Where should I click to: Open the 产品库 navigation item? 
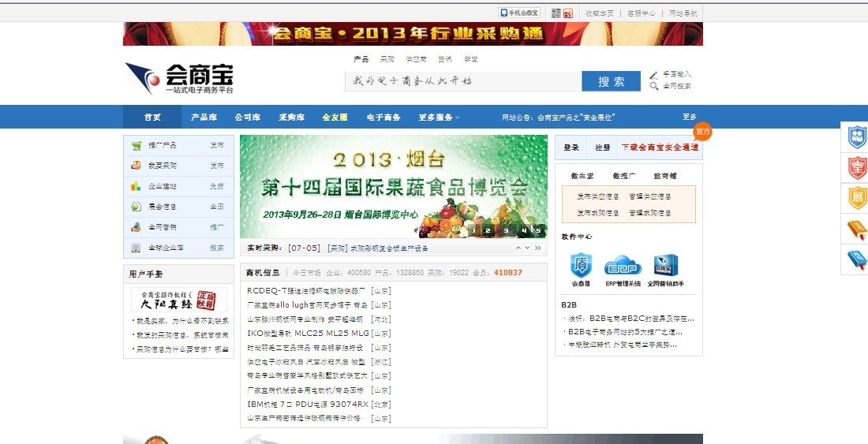[x=204, y=118]
